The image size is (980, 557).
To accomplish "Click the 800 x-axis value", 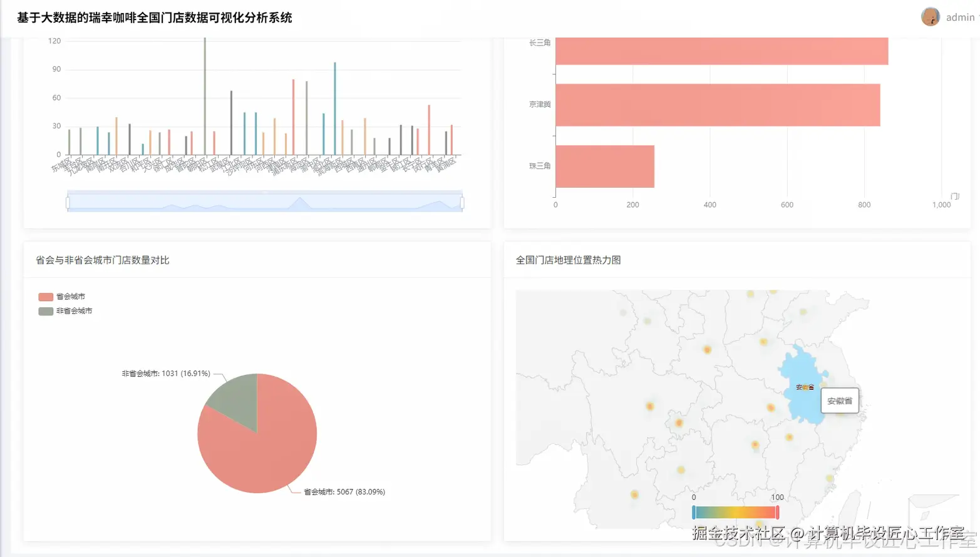I will [x=864, y=205].
